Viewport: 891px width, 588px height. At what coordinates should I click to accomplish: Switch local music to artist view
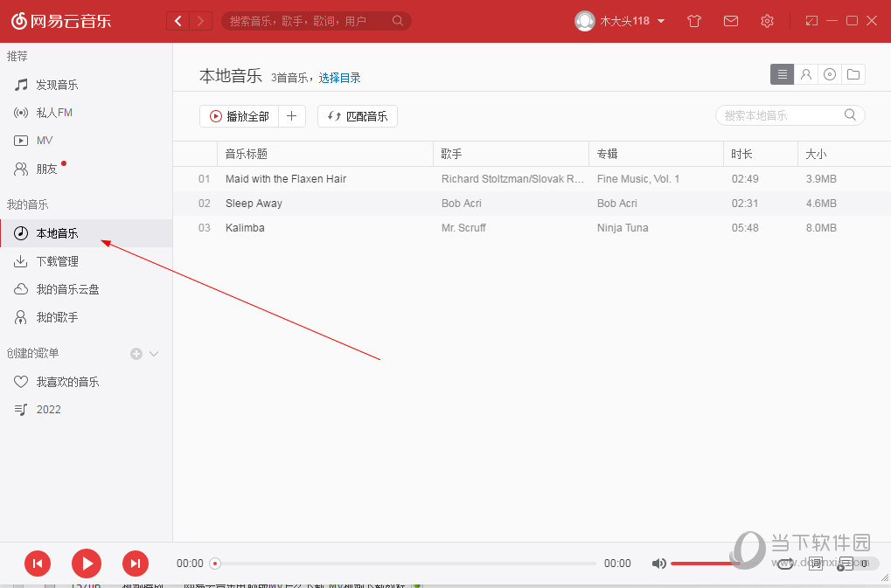806,74
